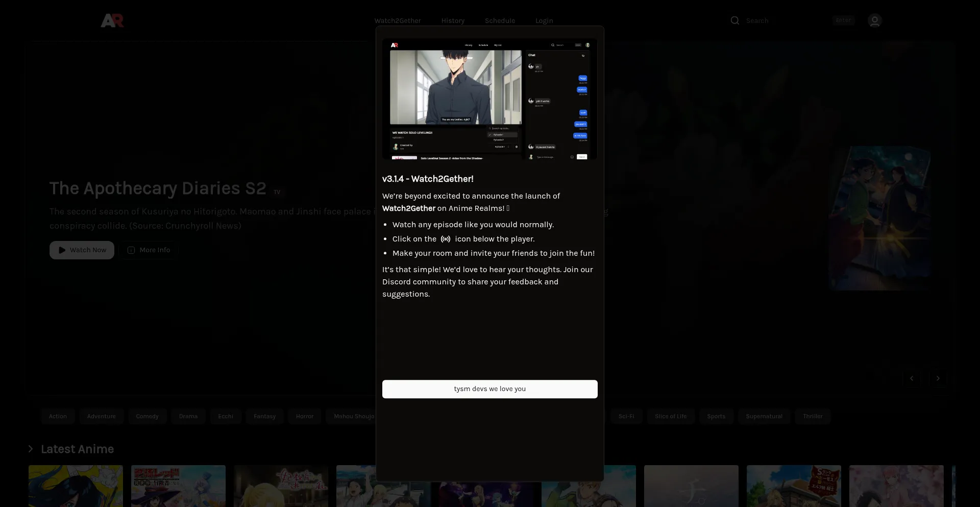
Task: Open the pink cherry blossom anime card
Action: tap(896, 486)
